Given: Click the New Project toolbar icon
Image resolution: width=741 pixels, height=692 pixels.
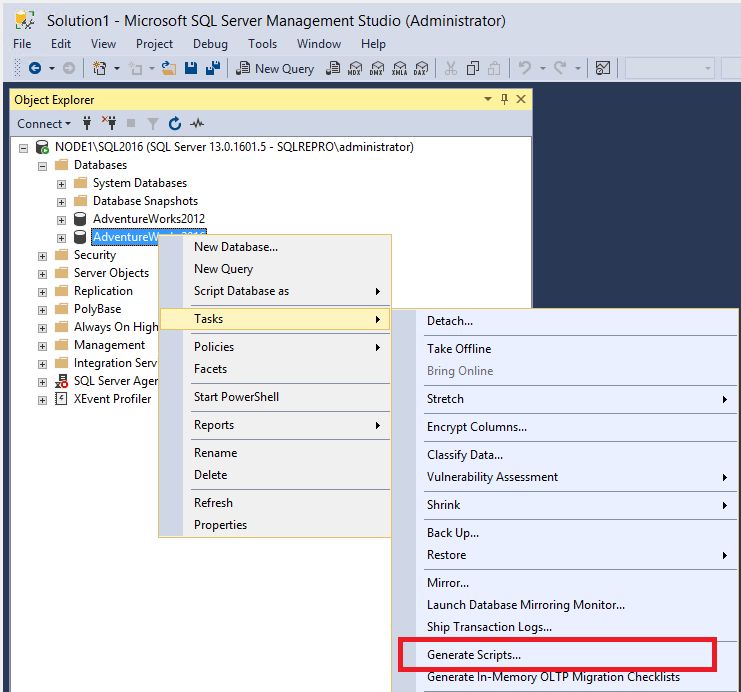Looking at the screenshot, I should pos(99,69).
